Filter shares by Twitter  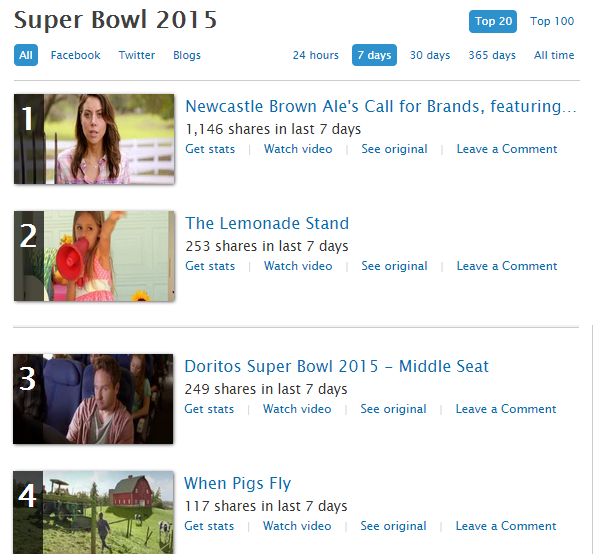(x=137, y=55)
